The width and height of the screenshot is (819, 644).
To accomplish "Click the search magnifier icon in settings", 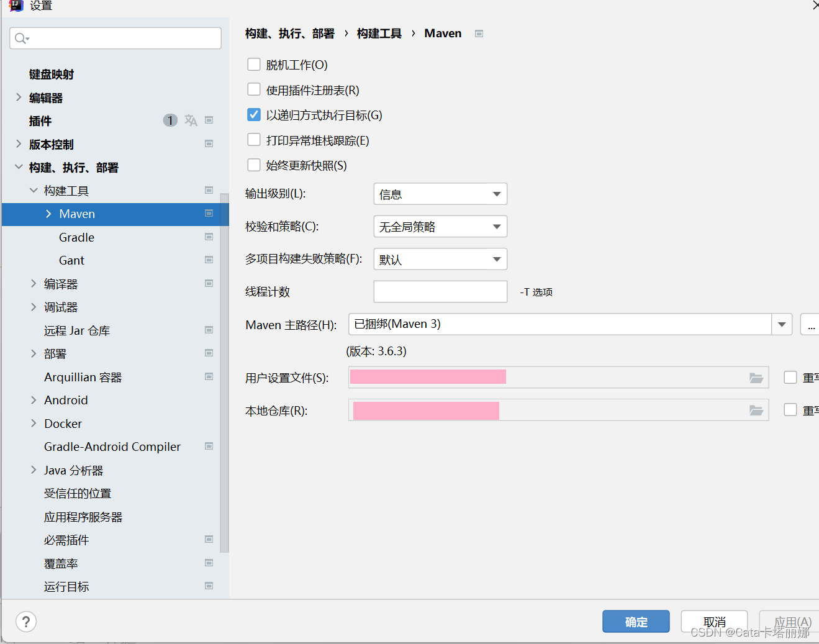I will [21, 39].
